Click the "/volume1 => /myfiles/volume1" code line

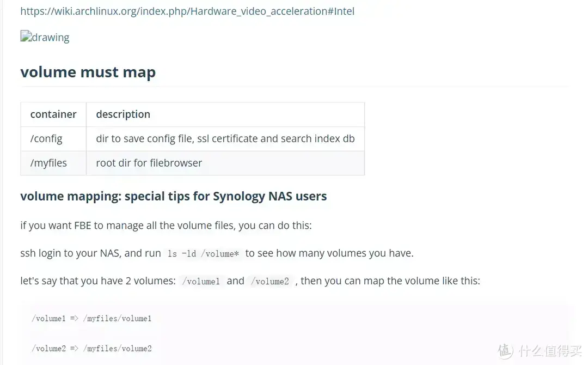pyautogui.click(x=91, y=318)
